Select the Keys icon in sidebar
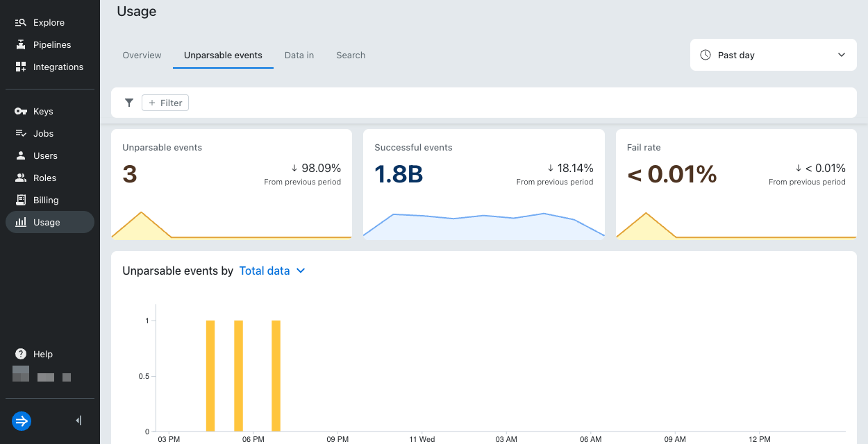Image resolution: width=868 pixels, height=444 pixels. tap(21, 112)
